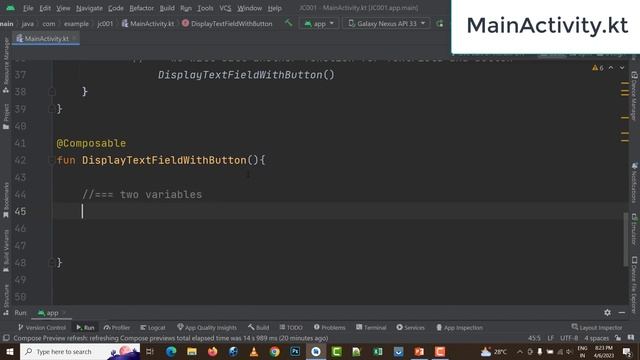
Task: Click the DisplayTextFieldWithButton breadcrumb
Action: (x=227, y=24)
